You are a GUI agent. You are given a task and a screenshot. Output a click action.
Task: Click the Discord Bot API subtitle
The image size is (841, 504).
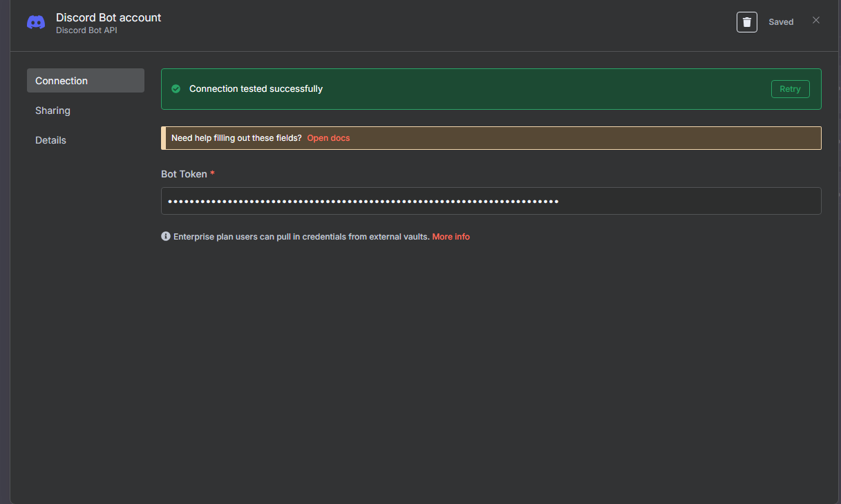(x=86, y=30)
